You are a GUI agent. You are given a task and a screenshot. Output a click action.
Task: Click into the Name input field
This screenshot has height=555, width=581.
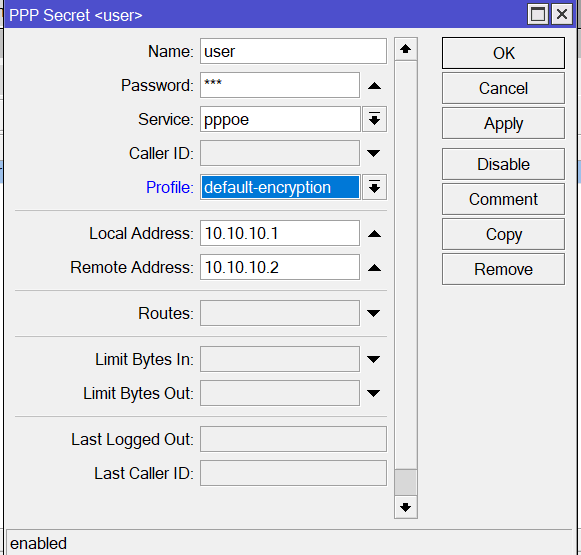293,51
